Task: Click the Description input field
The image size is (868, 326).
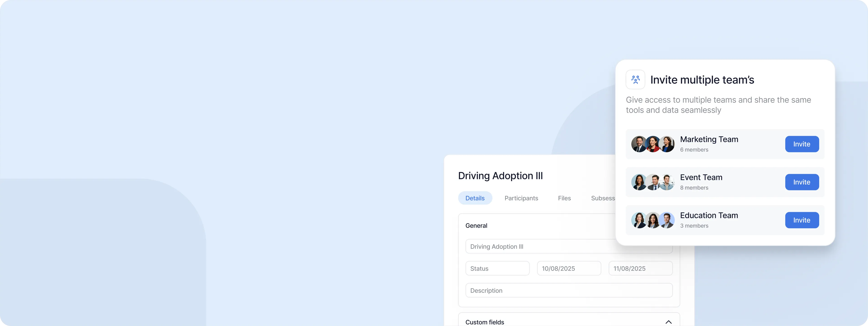Action: [568, 290]
